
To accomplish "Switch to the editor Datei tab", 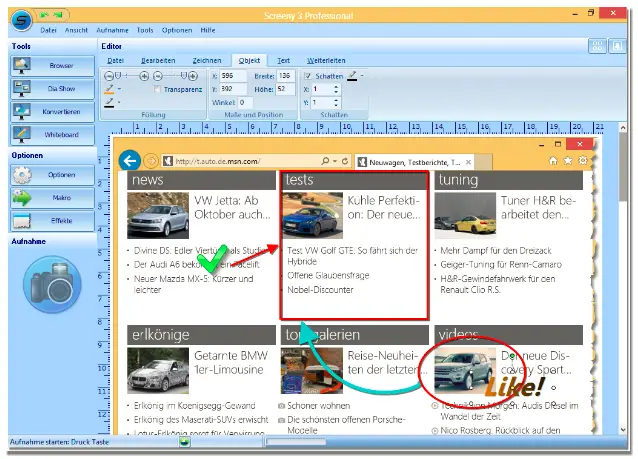I will click(116, 60).
